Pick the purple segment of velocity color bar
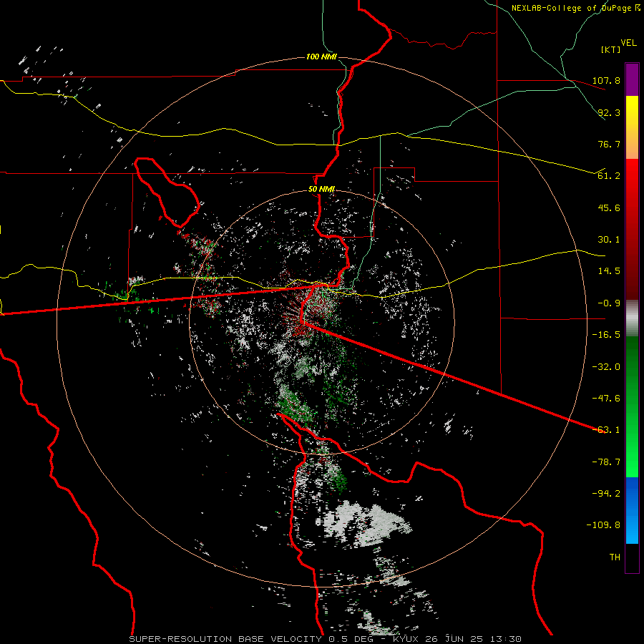Screen dimensions: 644x644 (632, 79)
